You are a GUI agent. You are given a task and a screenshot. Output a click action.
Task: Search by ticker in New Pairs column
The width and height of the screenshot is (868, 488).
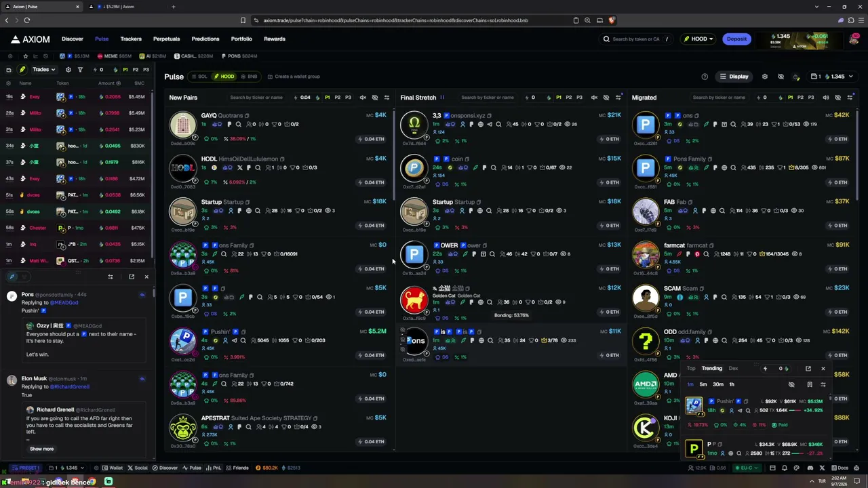click(256, 98)
